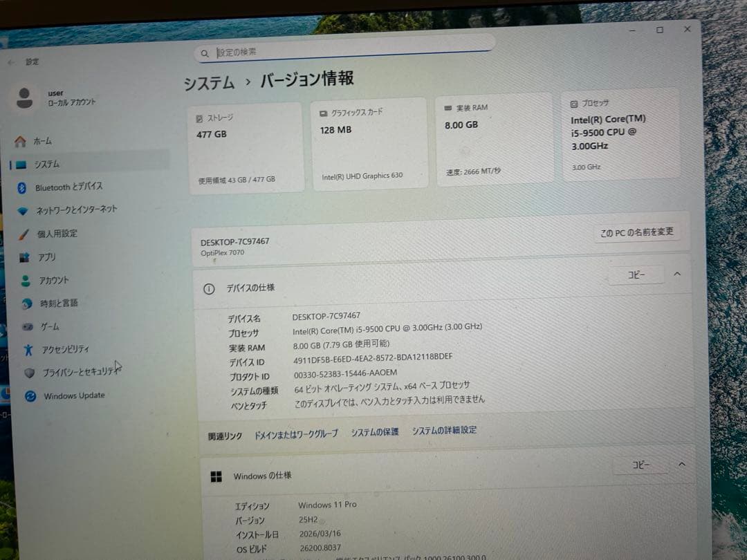The height and width of the screenshot is (560, 747).
Task: Click the Intel(R) UHD Graphics 630 text
Action: point(362,176)
